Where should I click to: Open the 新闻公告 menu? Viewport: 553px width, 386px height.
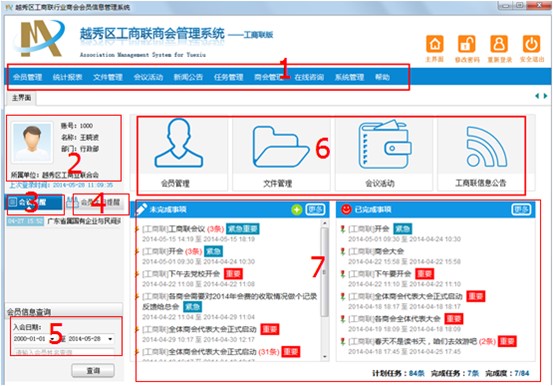(x=188, y=77)
